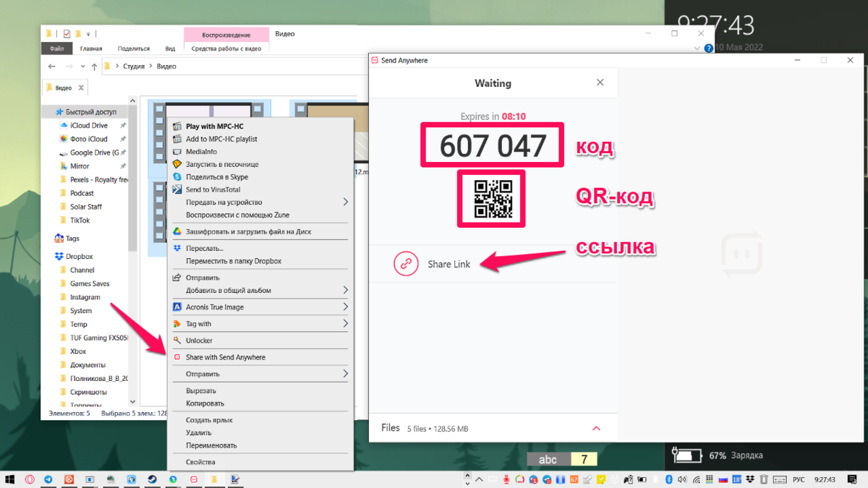Click the Share Link chain icon
Image resolution: width=868 pixels, height=488 pixels.
coord(407,264)
